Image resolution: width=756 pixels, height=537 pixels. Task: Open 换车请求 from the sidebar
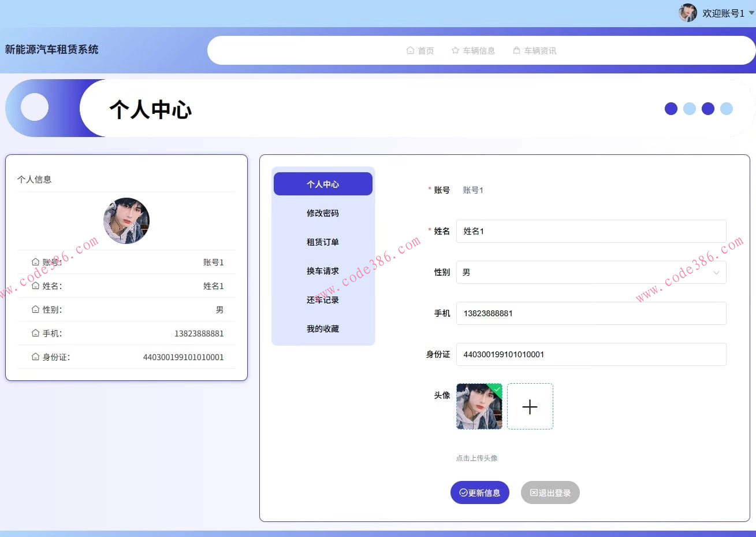[322, 271]
